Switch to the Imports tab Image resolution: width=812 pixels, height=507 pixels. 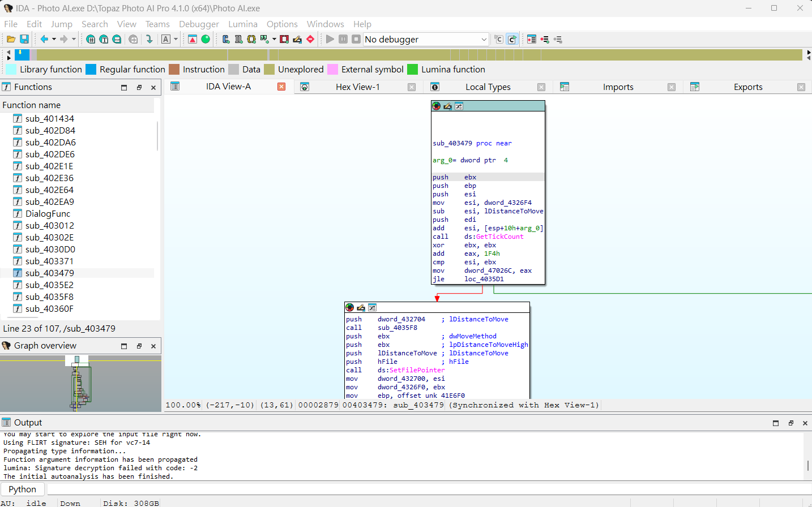pyautogui.click(x=618, y=87)
